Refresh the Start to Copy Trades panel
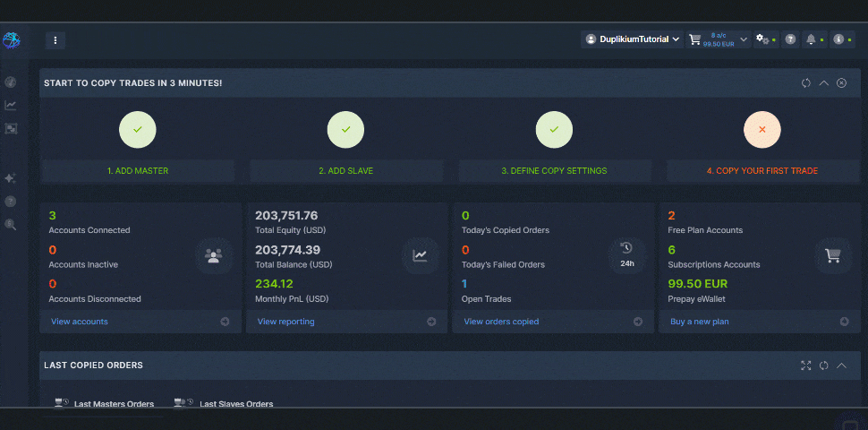The height and width of the screenshot is (430, 868). coord(805,83)
